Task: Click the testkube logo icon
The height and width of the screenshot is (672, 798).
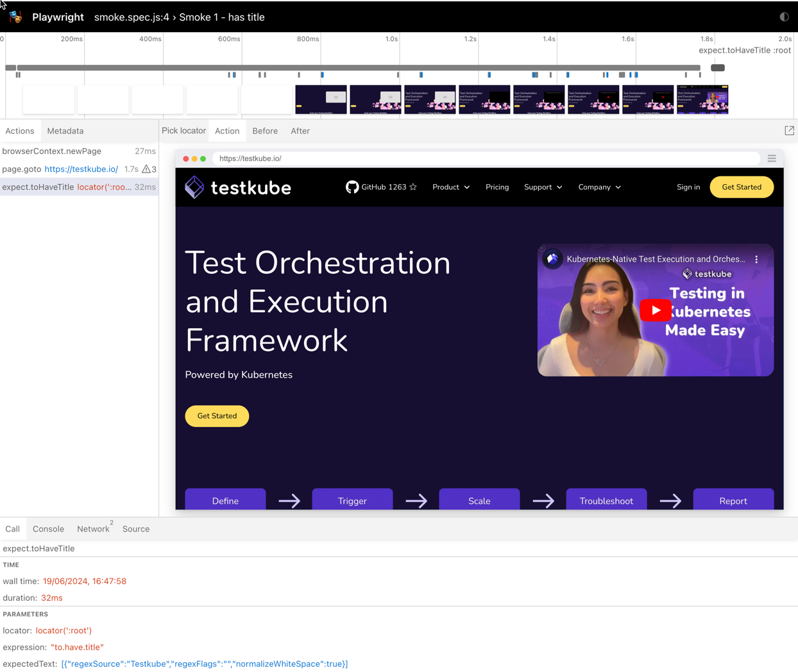Action: (194, 187)
